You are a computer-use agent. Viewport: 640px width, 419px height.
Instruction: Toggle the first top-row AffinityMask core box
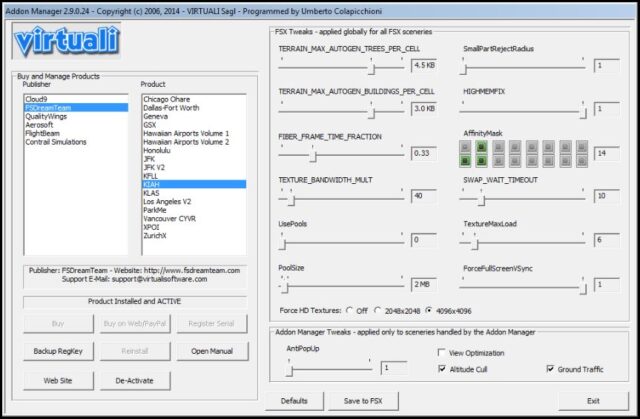(465, 146)
